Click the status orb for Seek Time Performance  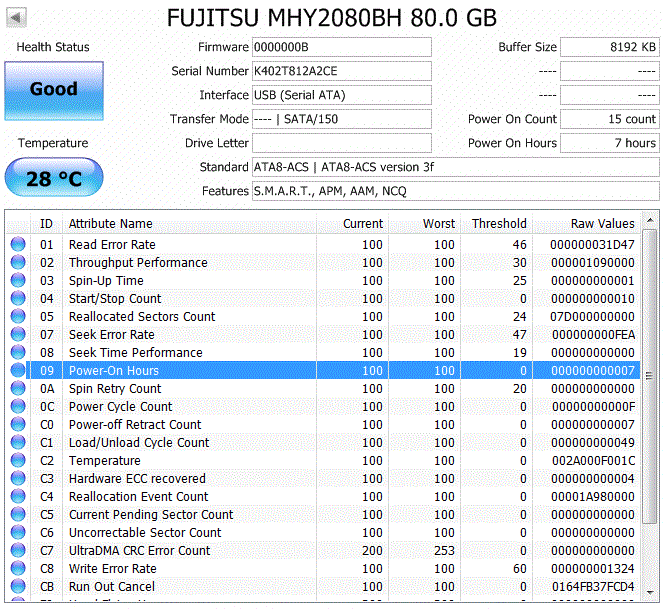(18, 352)
